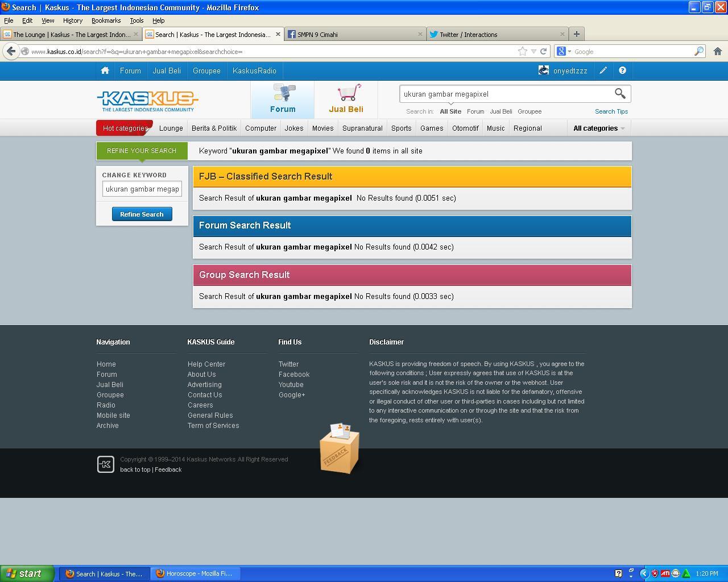728x582 pixels.
Task: Open the Google search engine dropdown
Action: click(563, 51)
